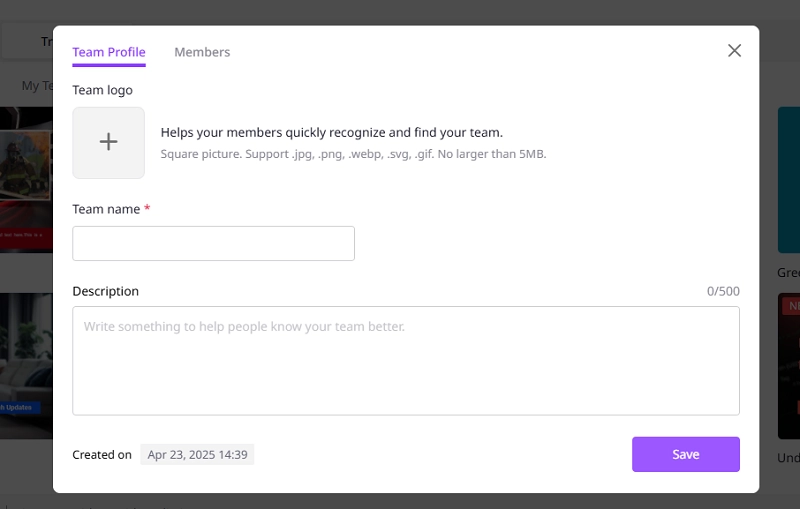Open the bottom-left background template thumbnail
The image size is (800, 509).
point(25,365)
